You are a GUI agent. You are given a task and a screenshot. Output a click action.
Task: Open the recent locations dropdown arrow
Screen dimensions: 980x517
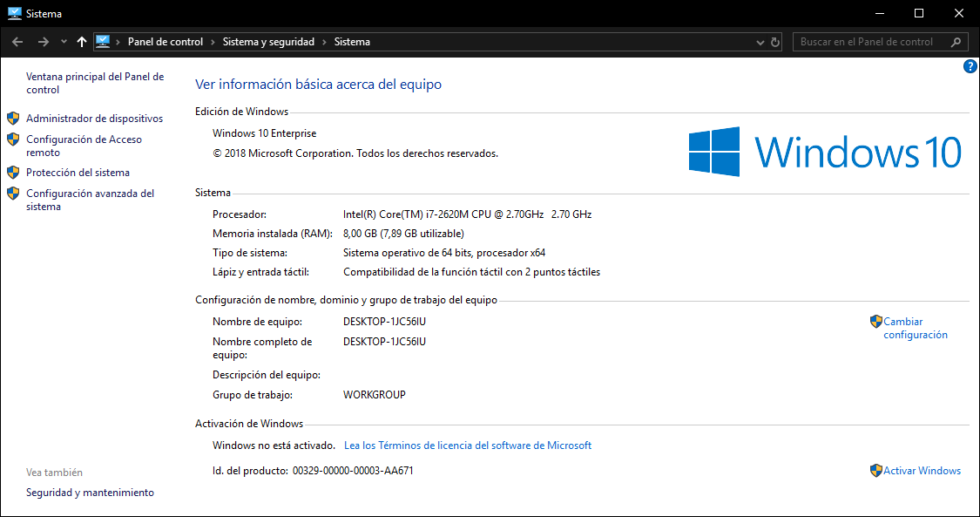tap(64, 42)
